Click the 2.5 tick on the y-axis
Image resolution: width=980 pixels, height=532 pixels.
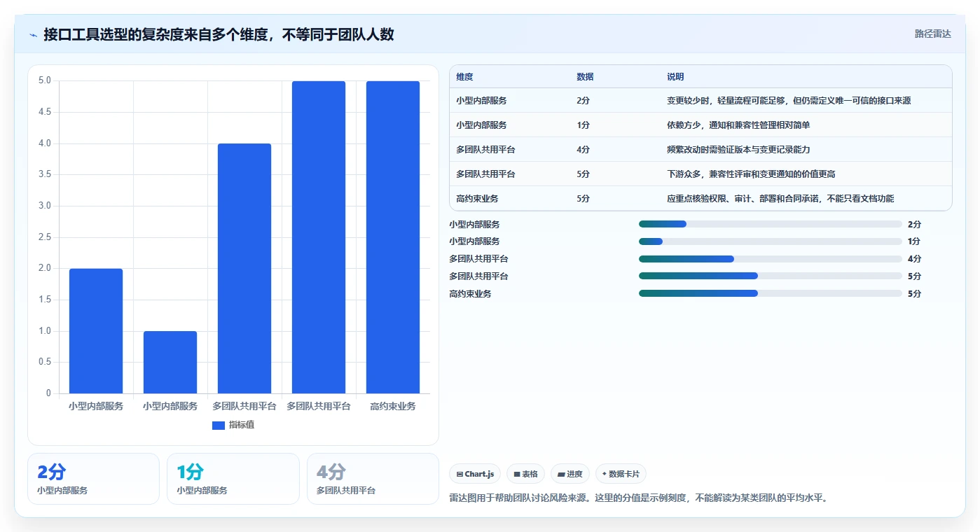45,237
